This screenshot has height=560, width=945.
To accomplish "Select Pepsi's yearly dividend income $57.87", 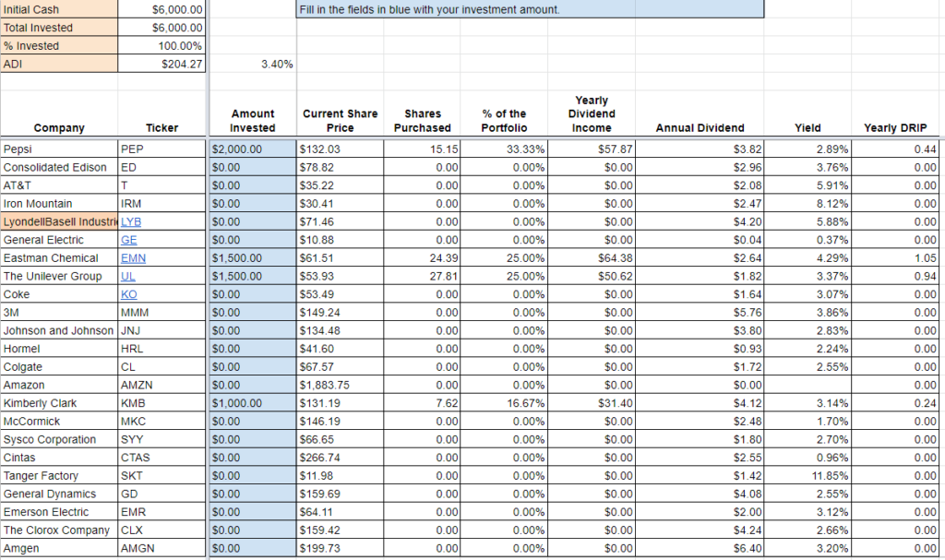I will (592, 149).
